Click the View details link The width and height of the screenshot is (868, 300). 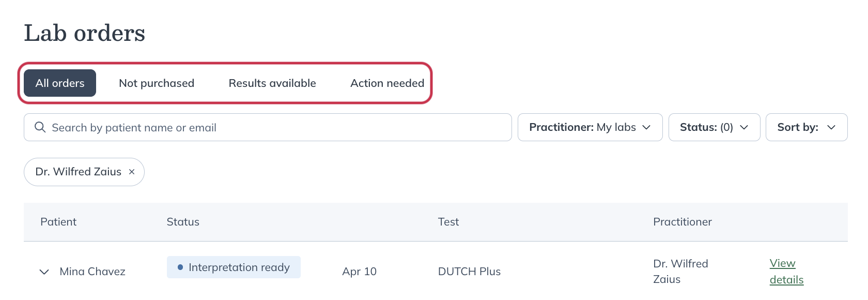786,271
